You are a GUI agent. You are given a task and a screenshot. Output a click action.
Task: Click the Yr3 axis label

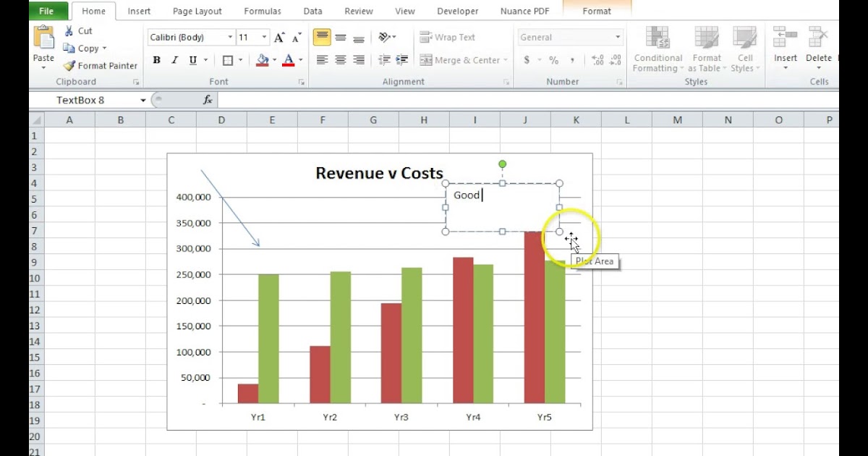click(401, 417)
